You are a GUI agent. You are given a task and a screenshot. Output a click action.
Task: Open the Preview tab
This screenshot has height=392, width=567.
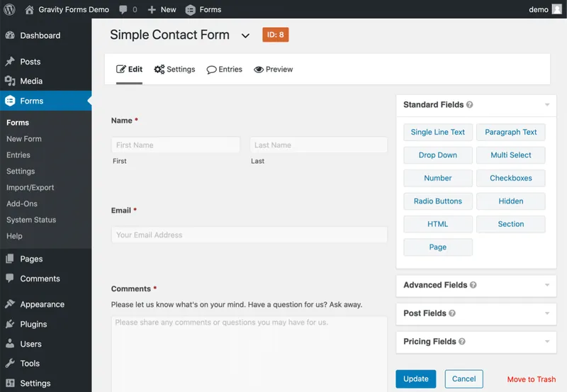(274, 69)
